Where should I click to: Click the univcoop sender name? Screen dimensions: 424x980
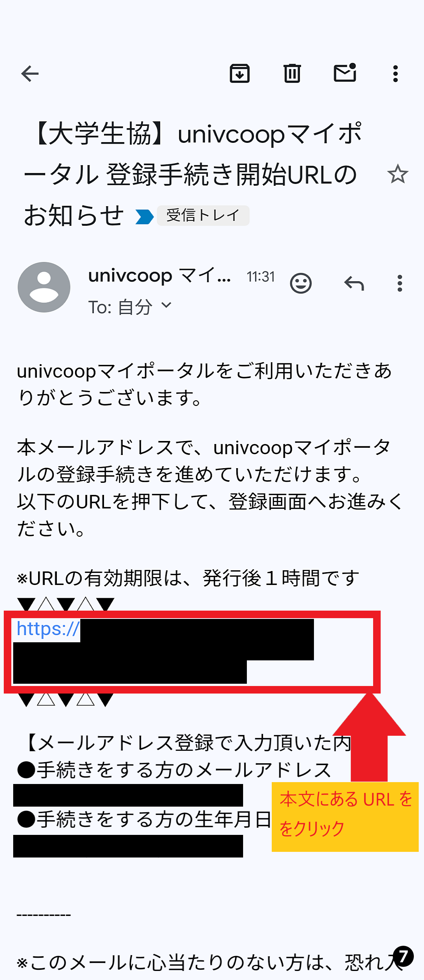click(x=160, y=276)
